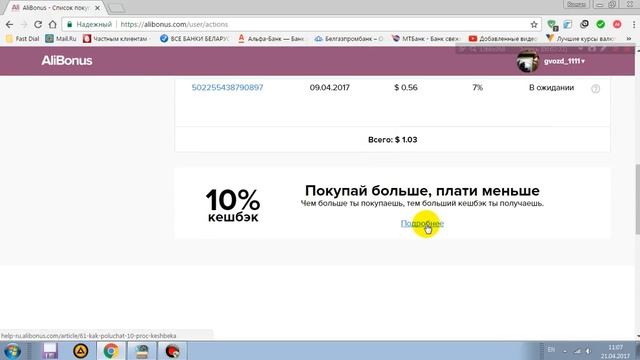Click the 7% percentage cell
Image resolution: width=640 pixels, height=360 pixels.
coord(478,88)
